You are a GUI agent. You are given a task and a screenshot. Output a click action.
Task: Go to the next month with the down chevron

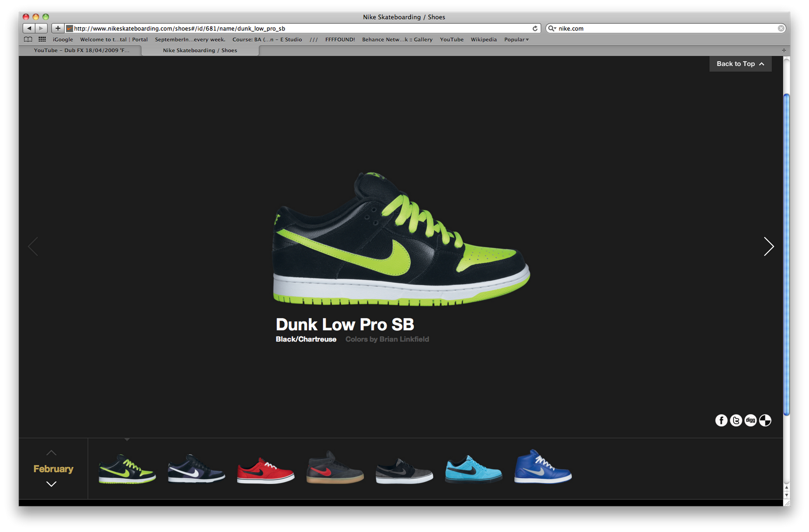51,484
